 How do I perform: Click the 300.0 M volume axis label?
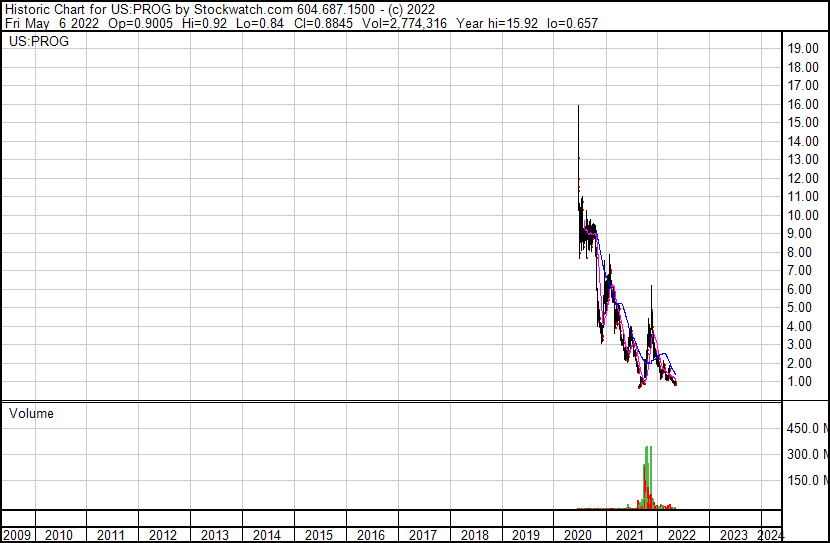[x=808, y=454]
